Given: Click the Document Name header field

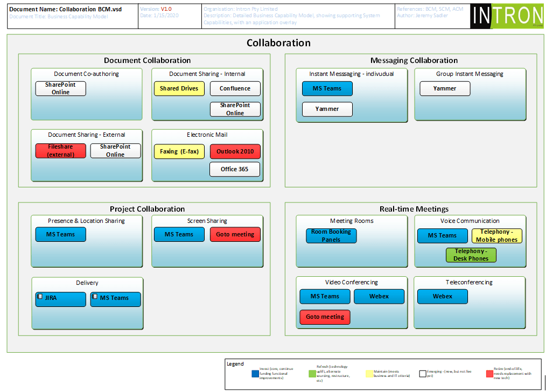Looking at the screenshot, I should [64, 9].
